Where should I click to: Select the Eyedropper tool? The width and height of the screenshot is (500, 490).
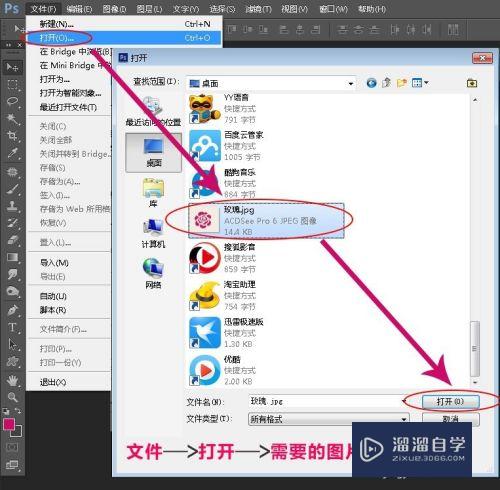point(13,153)
